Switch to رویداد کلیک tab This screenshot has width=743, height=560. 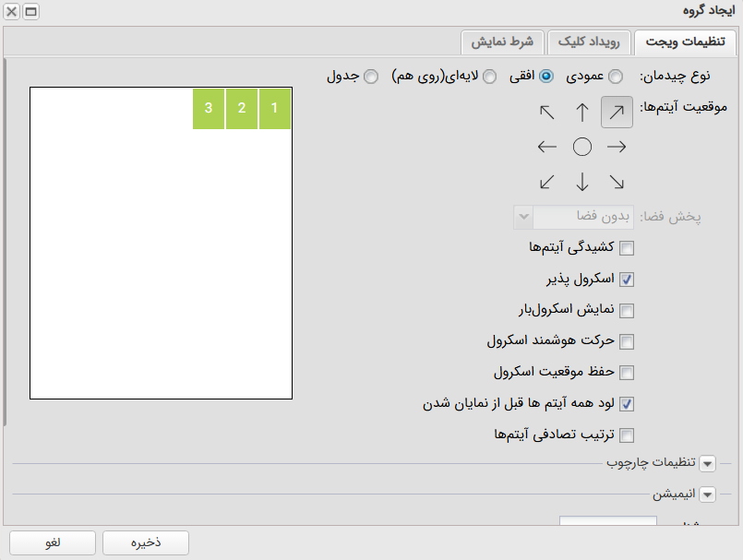[589, 42]
